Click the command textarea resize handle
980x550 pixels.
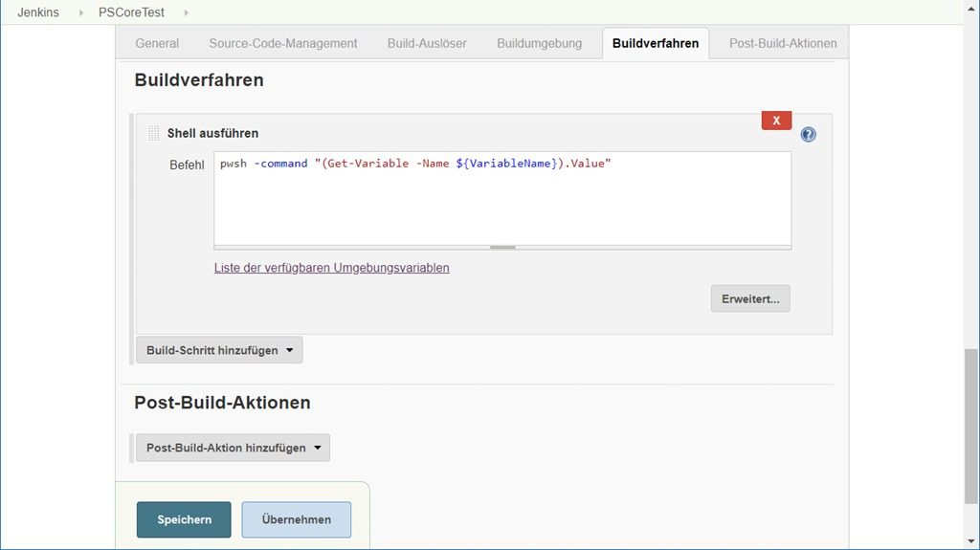point(502,247)
